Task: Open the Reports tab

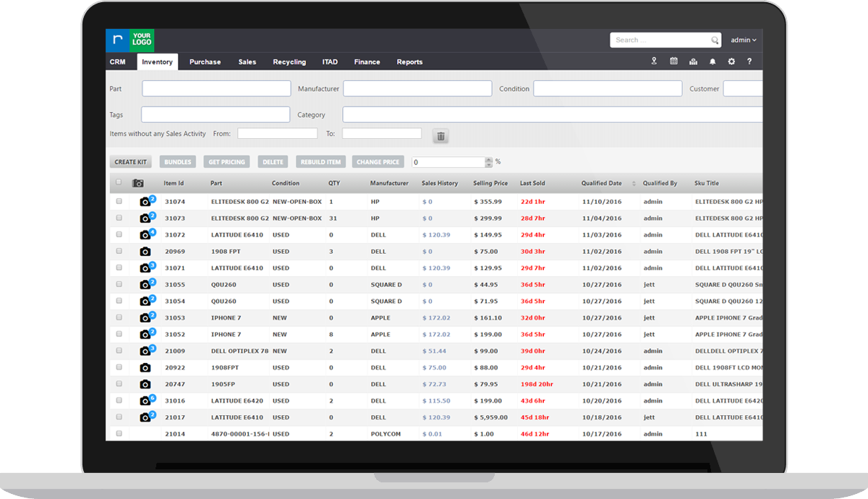Action: tap(409, 62)
